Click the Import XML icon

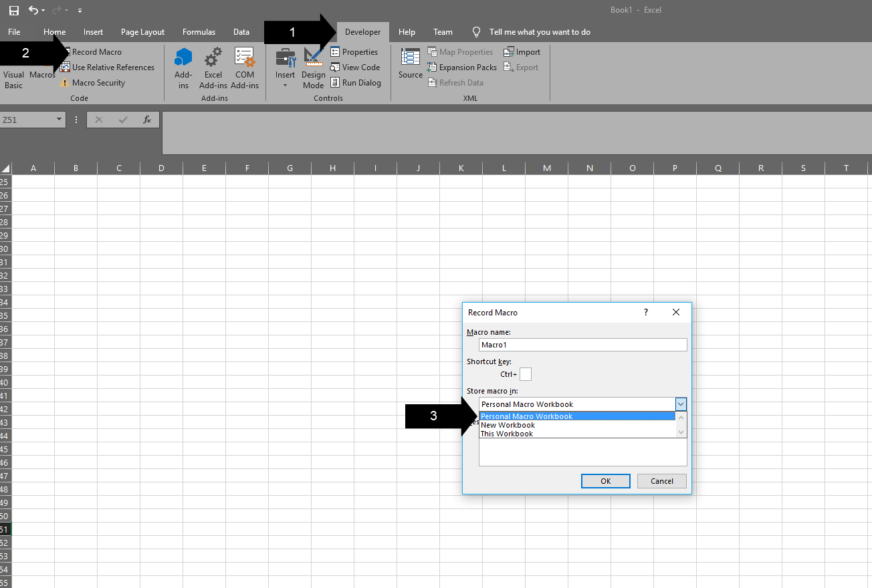pyautogui.click(x=522, y=51)
